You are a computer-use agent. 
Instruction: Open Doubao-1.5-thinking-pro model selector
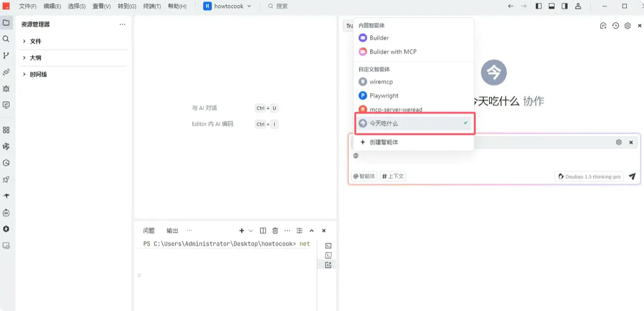click(x=589, y=177)
